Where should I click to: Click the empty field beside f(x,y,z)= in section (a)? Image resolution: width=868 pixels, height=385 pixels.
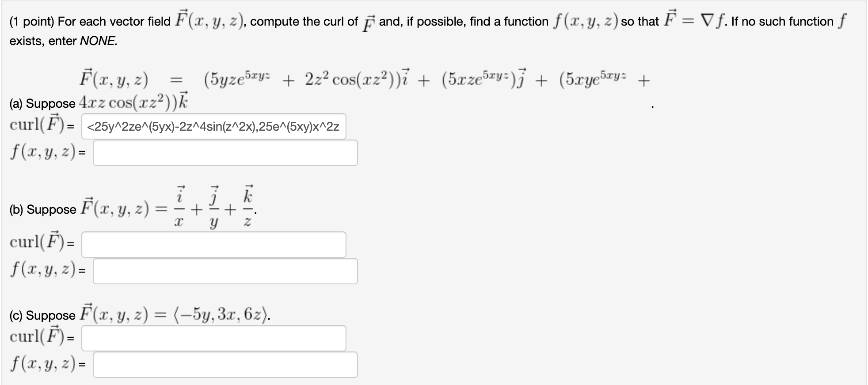pos(225,153)
